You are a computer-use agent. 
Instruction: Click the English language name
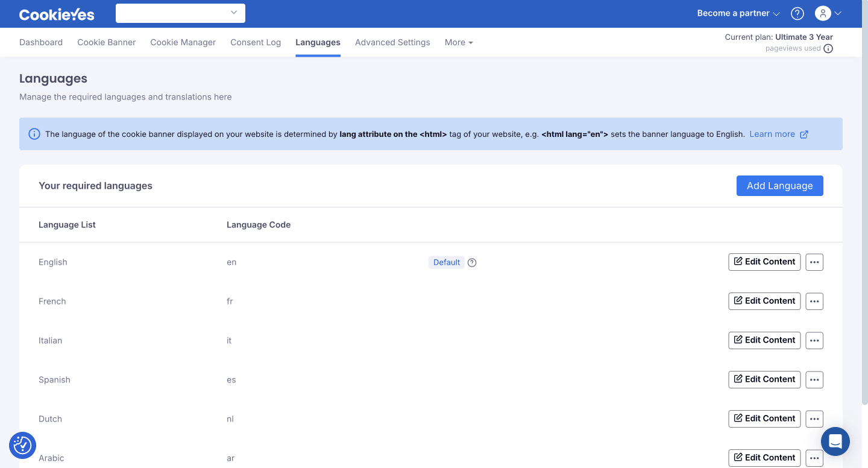(x=53, y=262)
